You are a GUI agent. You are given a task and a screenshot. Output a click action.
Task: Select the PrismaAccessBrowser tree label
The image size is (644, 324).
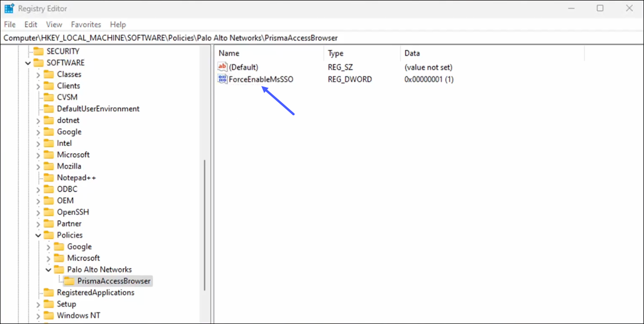point(114,281)
